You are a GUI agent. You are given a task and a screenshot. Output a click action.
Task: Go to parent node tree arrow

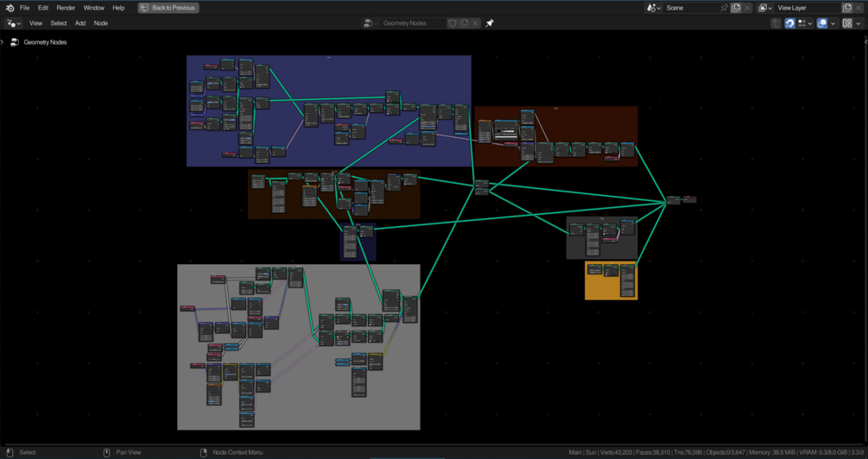point(776,23)
